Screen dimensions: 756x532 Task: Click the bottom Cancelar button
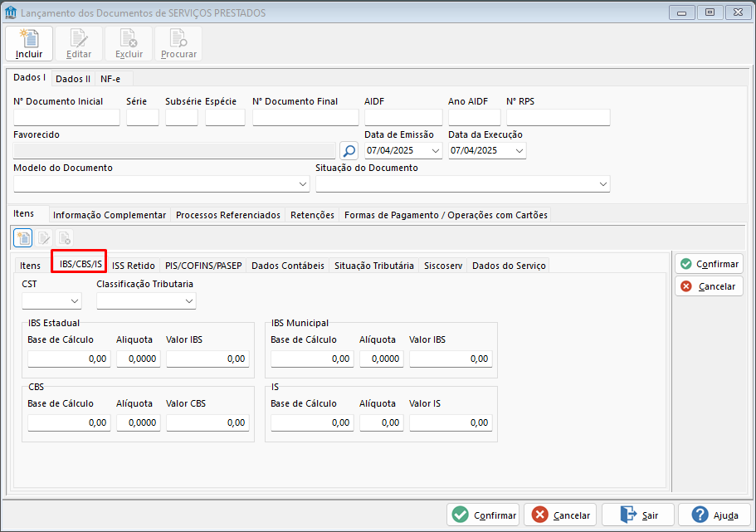click(x=560, y=515)
